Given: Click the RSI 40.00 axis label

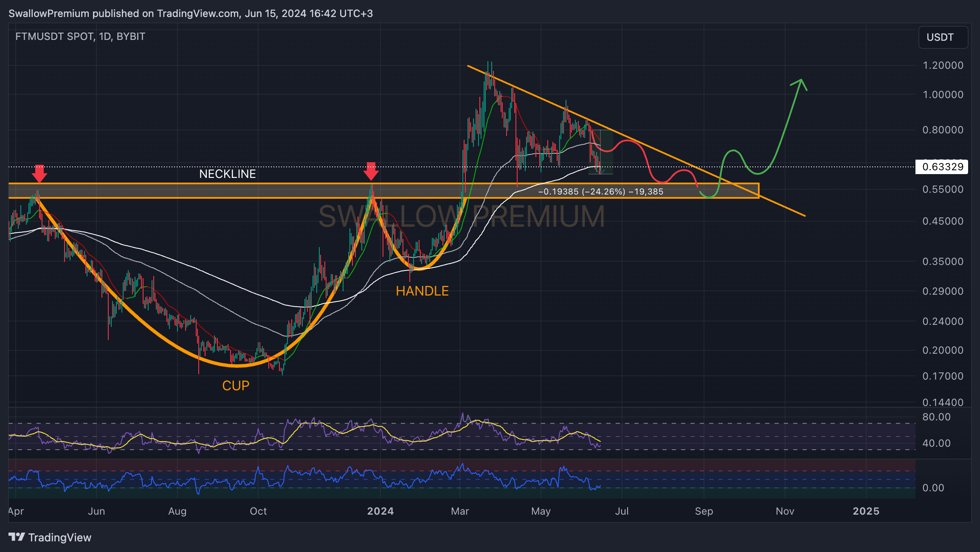Looking at the screenshot, I should click(x=936, y=443).
